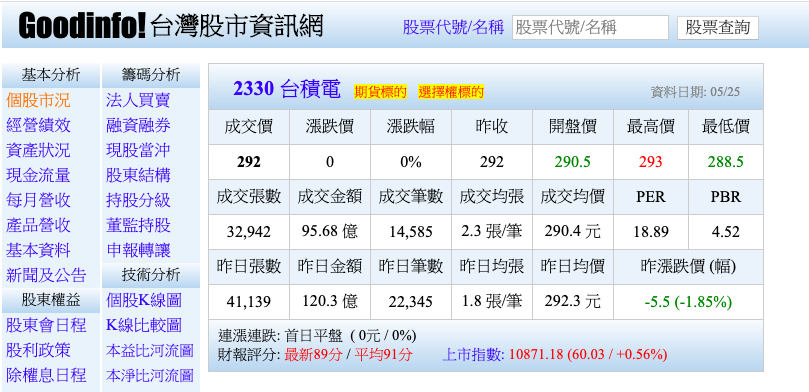This screenshot has height=392, width=809.
Task: Open K線比較圖 link
Action: coord(144,325)
